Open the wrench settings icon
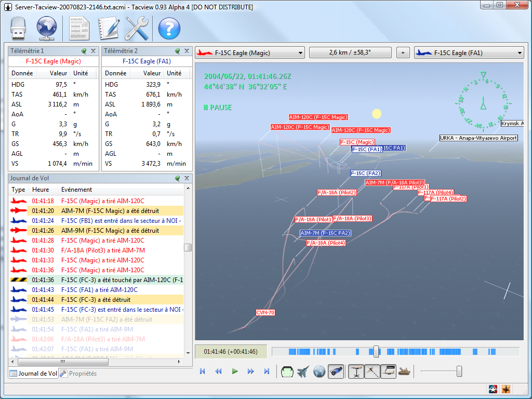The image size is (532, 399). pyautogui.click(x=137, y=28)
